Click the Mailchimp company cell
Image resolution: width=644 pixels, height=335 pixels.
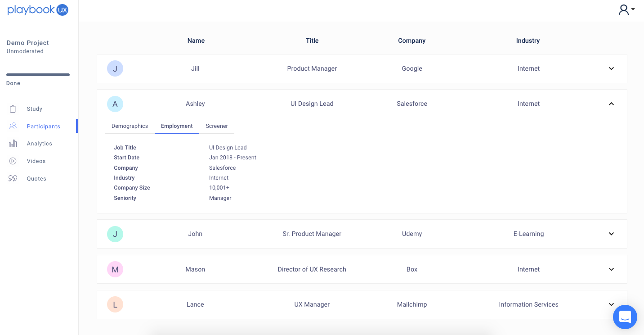click(x=412, y=304)
